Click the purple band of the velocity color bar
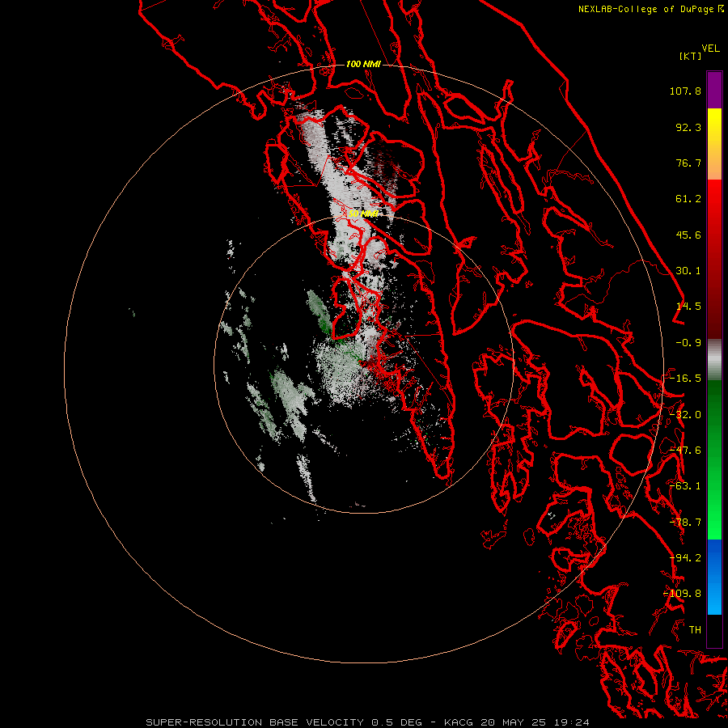The width and height of the screenshot is (728, 728). (714, 91)
